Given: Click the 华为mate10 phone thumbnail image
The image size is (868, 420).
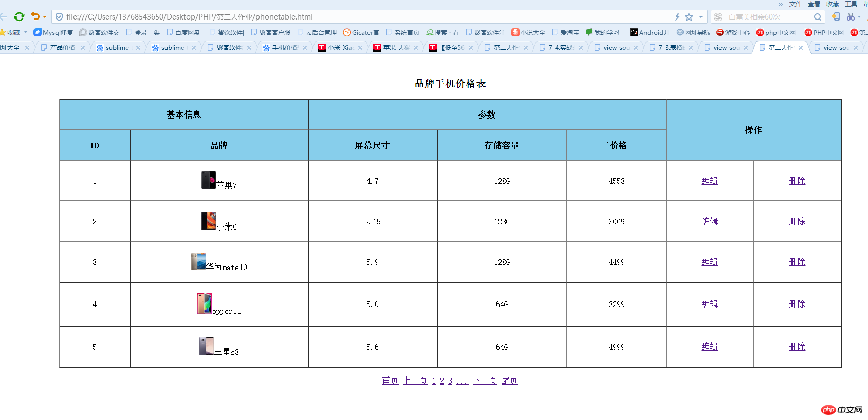Looking at the screenshot, I should pos(198,261).
